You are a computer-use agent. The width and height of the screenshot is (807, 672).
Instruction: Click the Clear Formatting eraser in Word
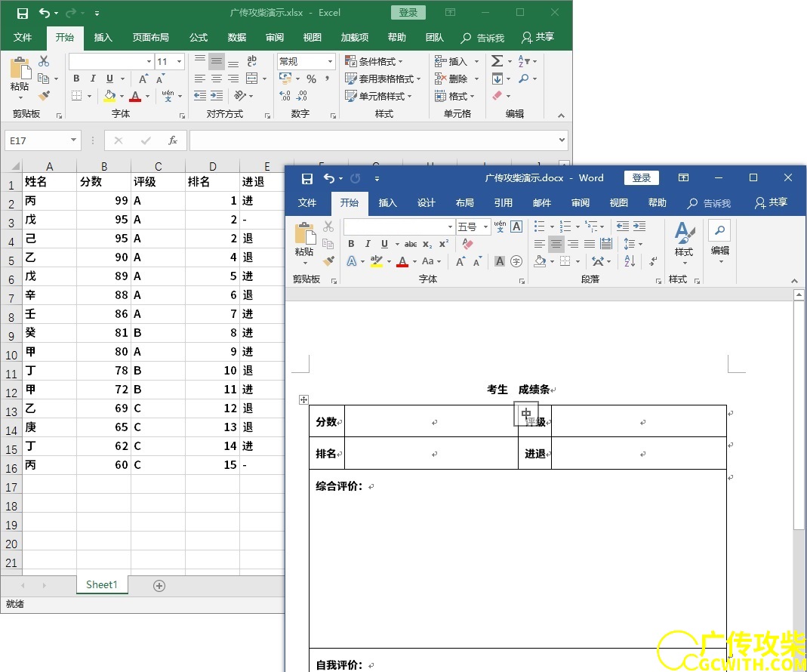point(467,244)
